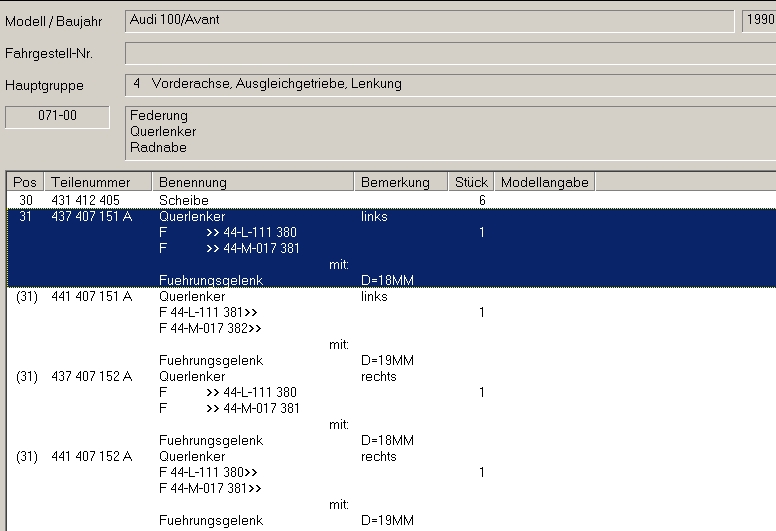Click the Teilenummer column header
Viewport: 776px width, 531px height.
[x=98, y=182]
